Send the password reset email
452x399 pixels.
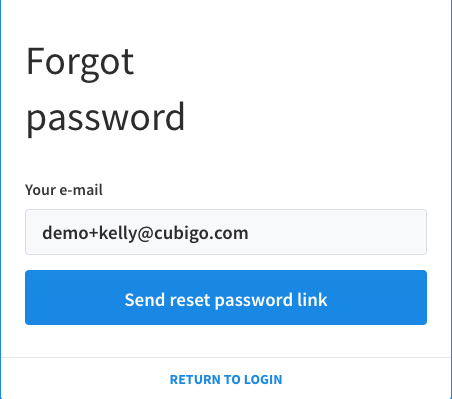pyautogui.click(x=226, y=297)
